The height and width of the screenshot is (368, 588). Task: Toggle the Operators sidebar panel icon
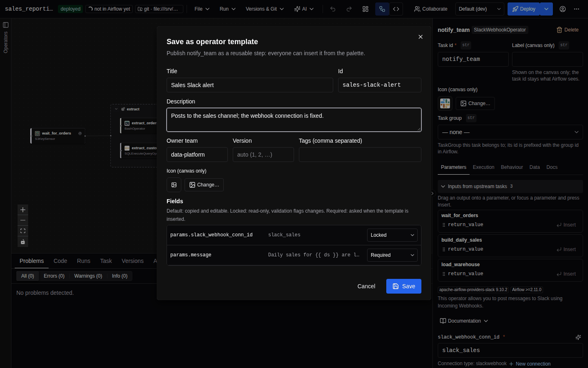[6, 25]
